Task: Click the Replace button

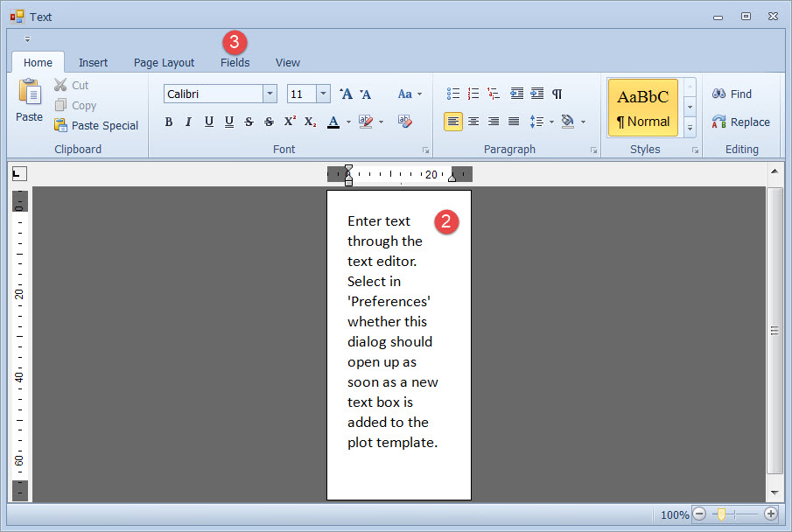Action: [x=740, y=122]
